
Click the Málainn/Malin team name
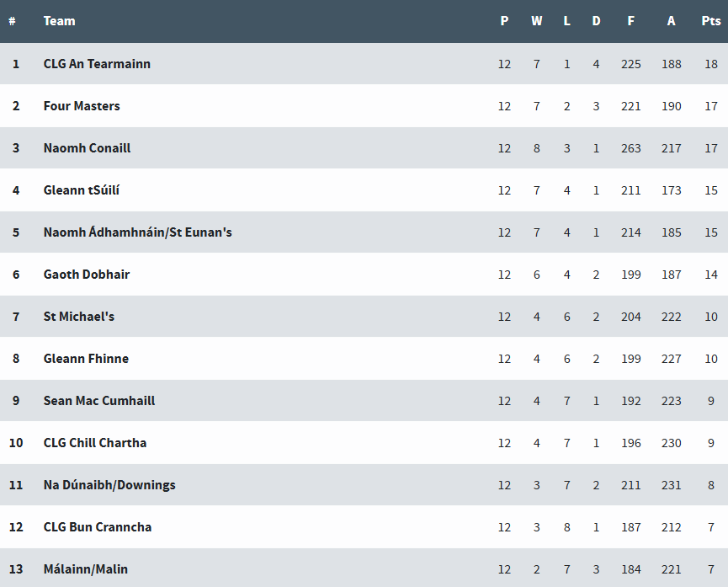click(x=86, y=569)
